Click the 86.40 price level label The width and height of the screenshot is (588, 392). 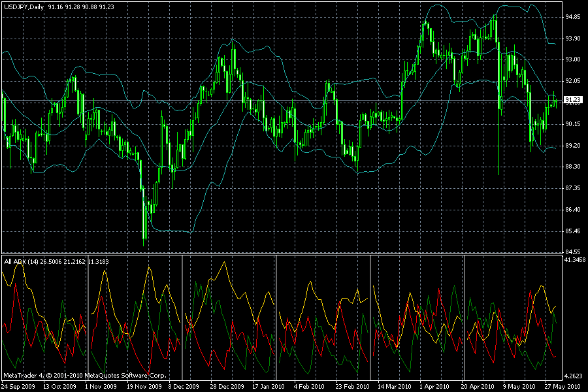coord(573,209)
